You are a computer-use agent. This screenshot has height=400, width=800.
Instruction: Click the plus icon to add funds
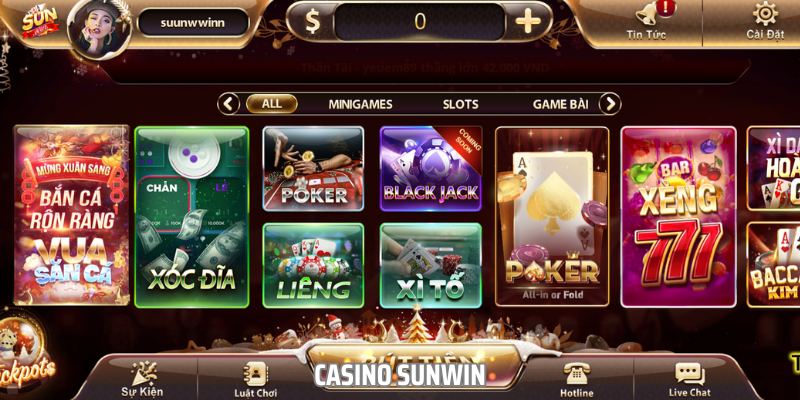528,22
